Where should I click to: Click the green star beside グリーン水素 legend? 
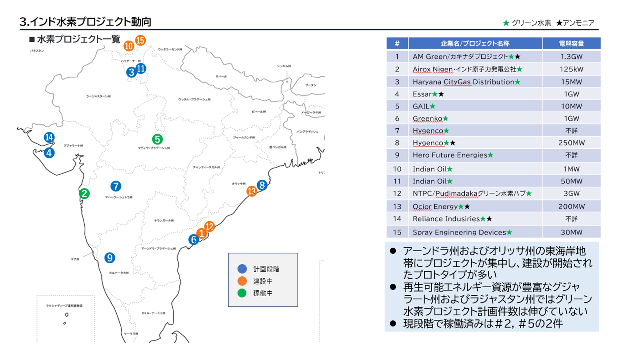[506, 23]
